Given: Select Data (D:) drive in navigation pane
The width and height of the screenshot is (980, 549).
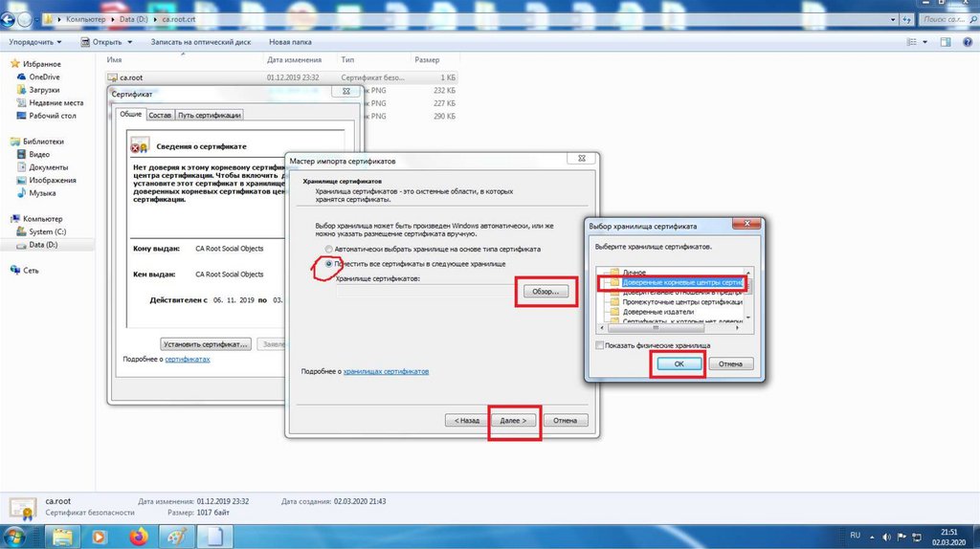Looking at the screenshot, I should (43, 245).
